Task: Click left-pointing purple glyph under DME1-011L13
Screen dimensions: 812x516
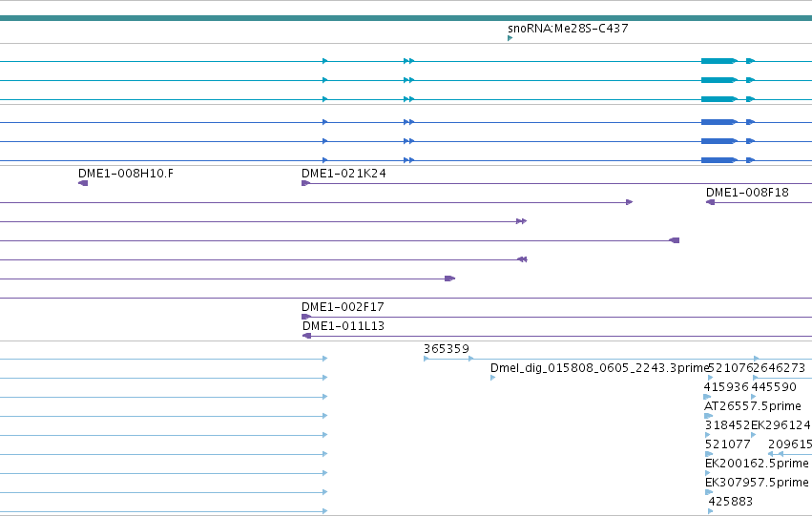Action: [307, 336]
